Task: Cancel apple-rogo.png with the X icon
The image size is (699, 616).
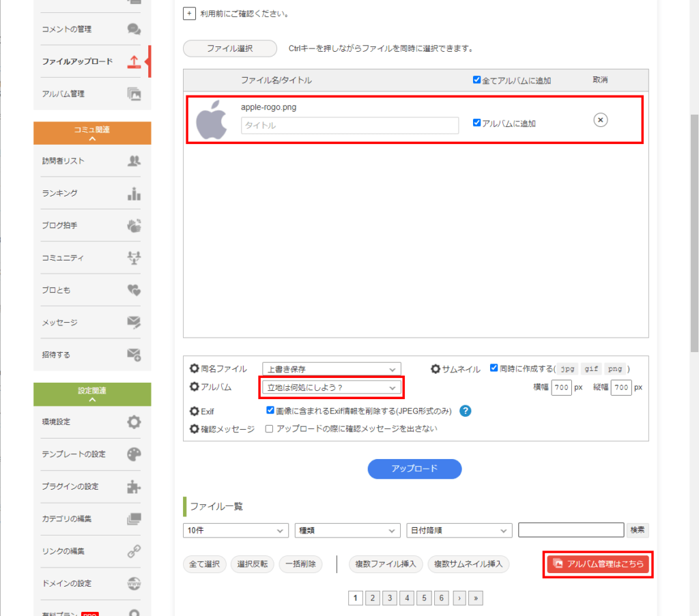Action: 600,120
